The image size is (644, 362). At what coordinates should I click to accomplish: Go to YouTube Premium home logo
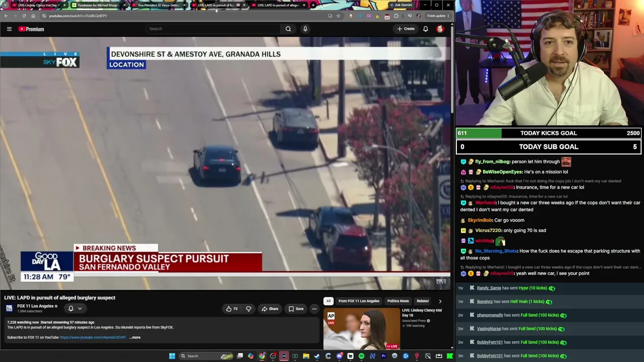coord(31,29)
